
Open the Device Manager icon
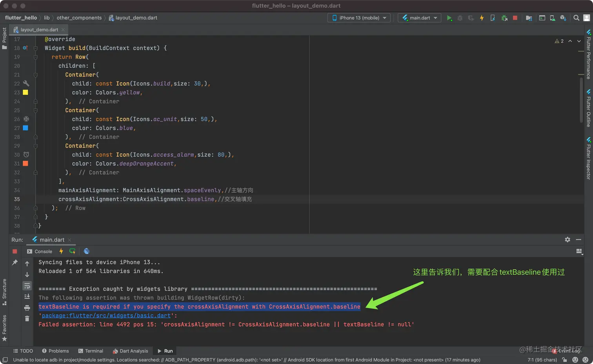(552, 18)
